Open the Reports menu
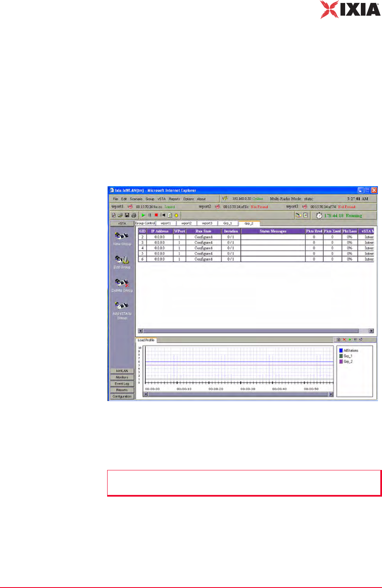The width and height of the screenshot is (382, 588). point(174,199)
